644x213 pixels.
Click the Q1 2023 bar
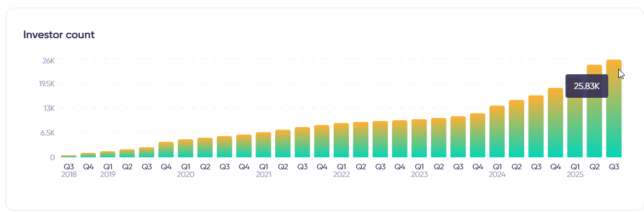(419, 138)
